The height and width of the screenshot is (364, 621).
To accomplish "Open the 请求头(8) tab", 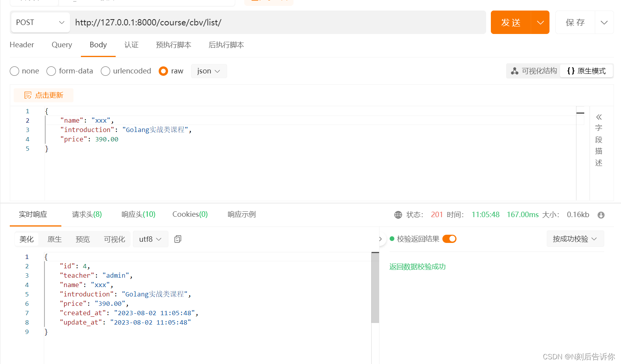I will [87, 214].
